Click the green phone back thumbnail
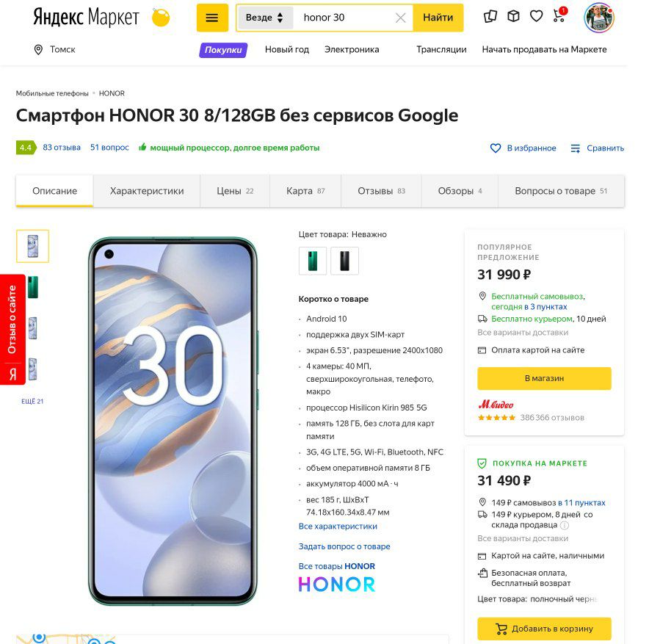The height and width of the screenshot is (644, 649). pyautogui.click(x=33, y=287)
